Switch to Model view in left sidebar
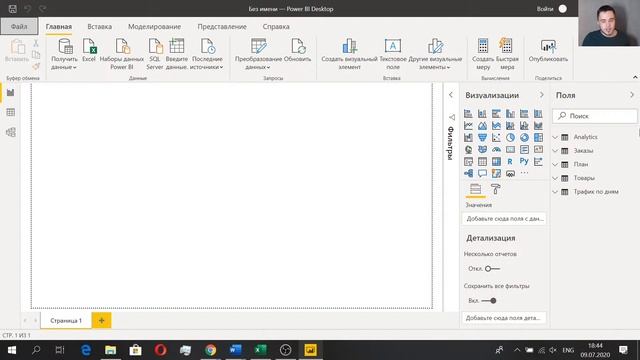Viewport: 640px width, 360px height. tap(11, 132)
